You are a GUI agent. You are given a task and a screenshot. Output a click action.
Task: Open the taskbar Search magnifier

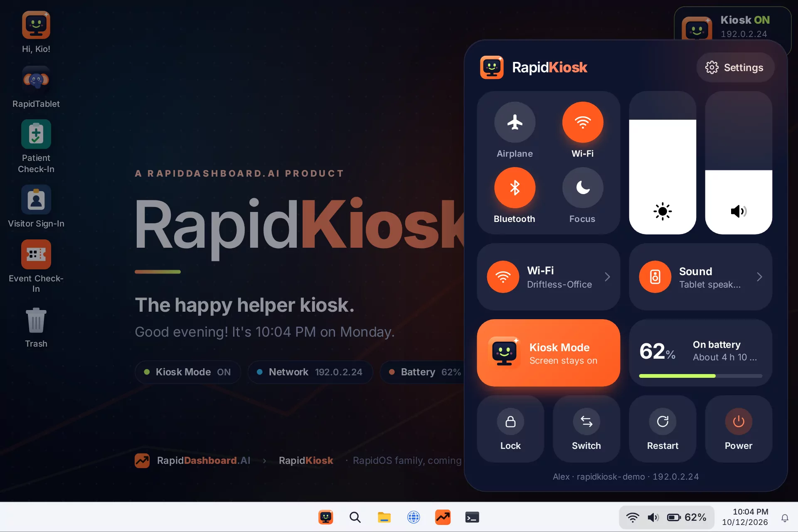(x=355, y=517)
